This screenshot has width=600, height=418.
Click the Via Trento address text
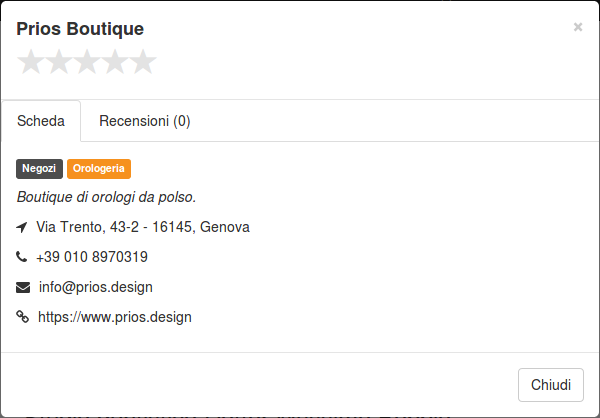(x=143, y=227)
